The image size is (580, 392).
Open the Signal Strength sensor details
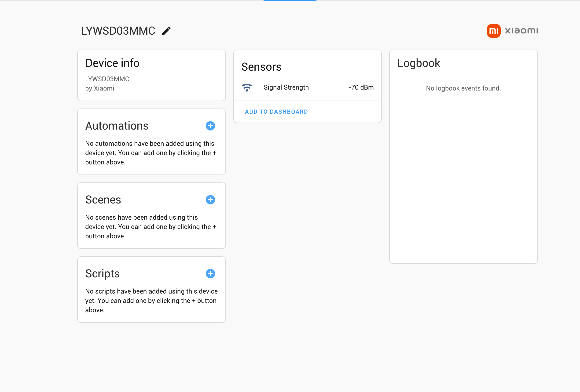click(x=286, y=87)
